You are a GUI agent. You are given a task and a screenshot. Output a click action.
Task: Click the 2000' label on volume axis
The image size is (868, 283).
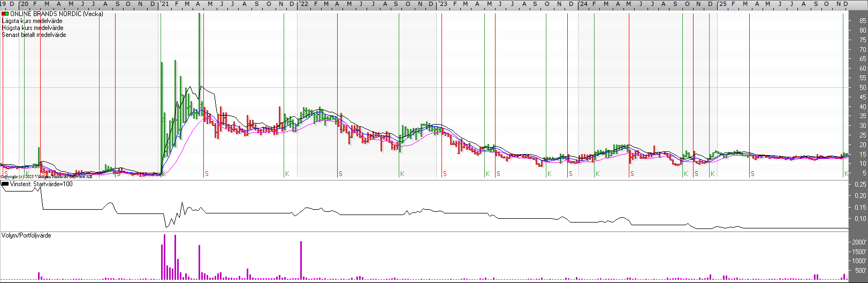(x=858, y=242)
